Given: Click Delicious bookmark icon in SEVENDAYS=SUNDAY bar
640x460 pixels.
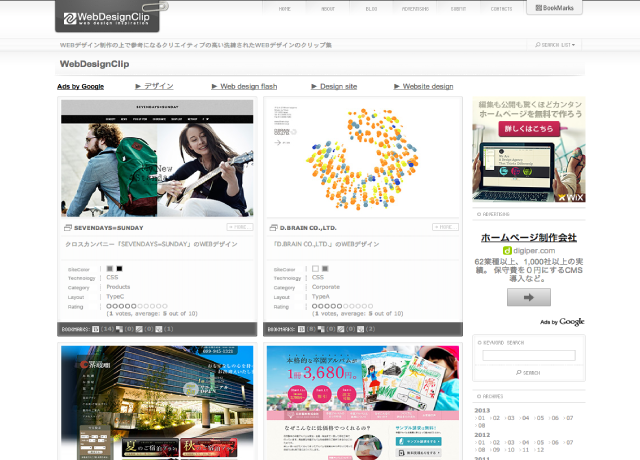Looking at the screenshot, I should click(119, 329).
